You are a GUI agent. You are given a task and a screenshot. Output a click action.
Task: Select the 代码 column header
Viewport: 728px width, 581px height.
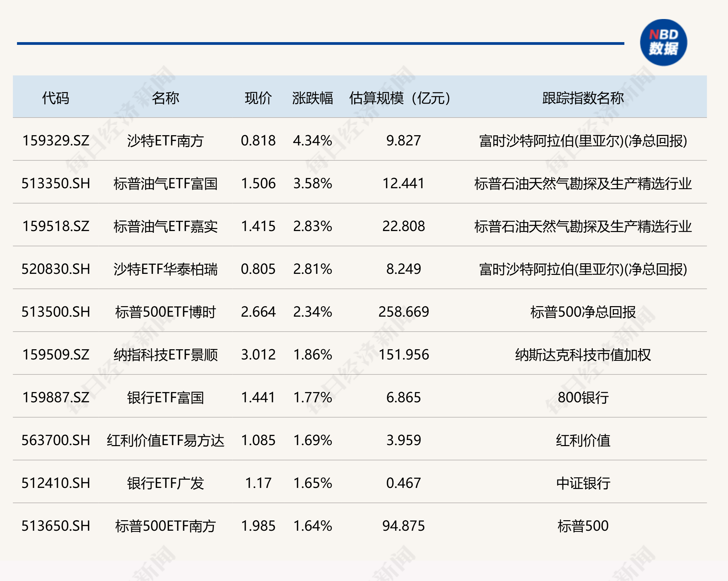56,98
